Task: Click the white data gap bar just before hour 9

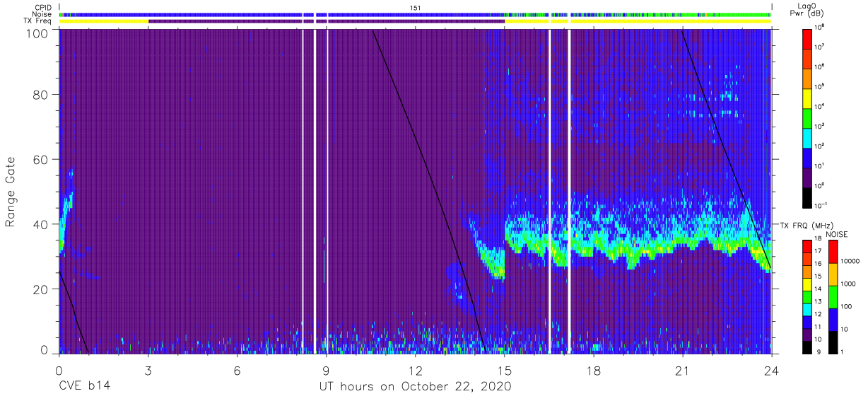Action: point(315,191)
